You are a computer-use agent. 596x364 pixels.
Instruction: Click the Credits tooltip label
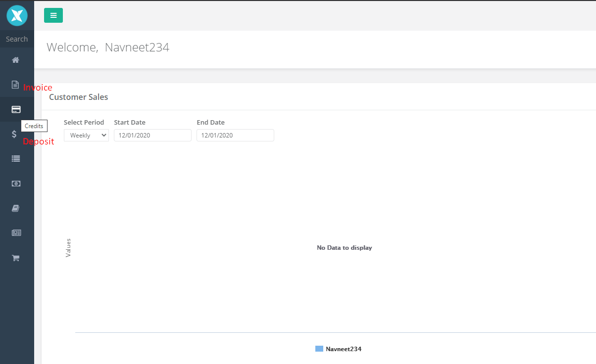pyautogui.click(x=34, y=126)
